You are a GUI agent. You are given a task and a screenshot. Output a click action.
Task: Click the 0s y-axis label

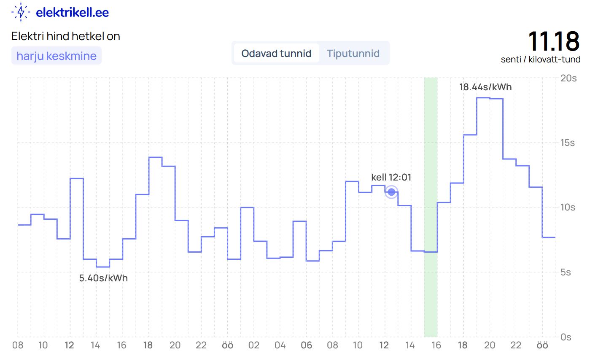[566, 337]
